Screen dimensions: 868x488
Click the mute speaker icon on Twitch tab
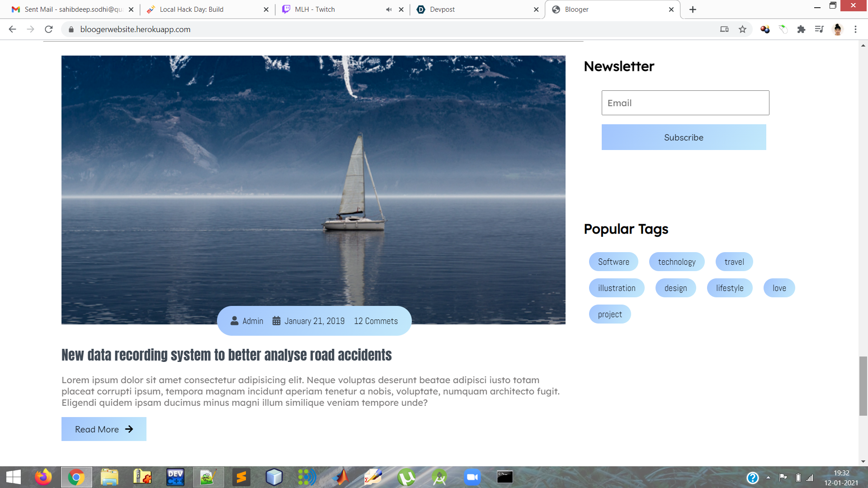point(389,9)
